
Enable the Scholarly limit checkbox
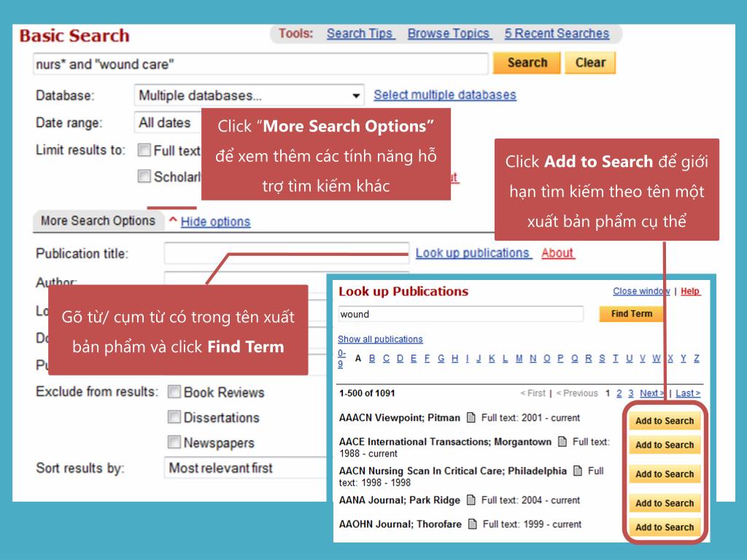(144, 176)
